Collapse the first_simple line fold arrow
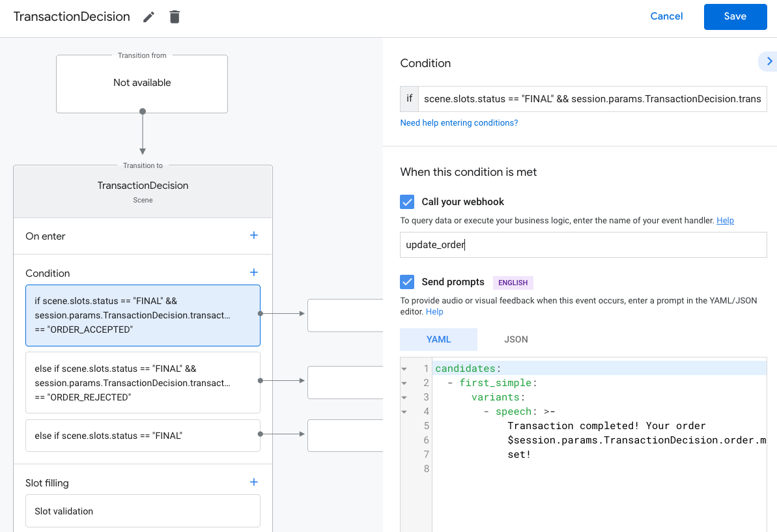This screenshot has width=777, height=532. 404,383
